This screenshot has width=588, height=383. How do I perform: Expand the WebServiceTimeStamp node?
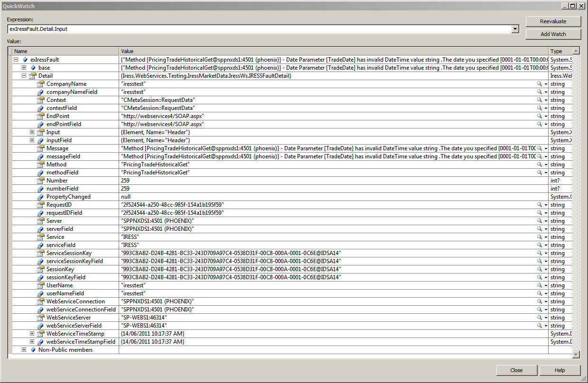[32, 334]
